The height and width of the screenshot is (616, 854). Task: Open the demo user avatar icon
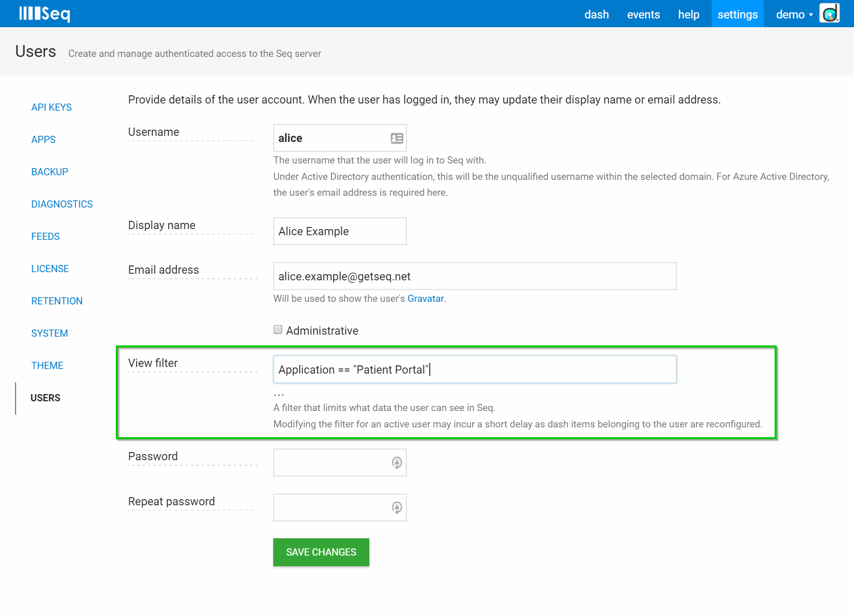829,13
